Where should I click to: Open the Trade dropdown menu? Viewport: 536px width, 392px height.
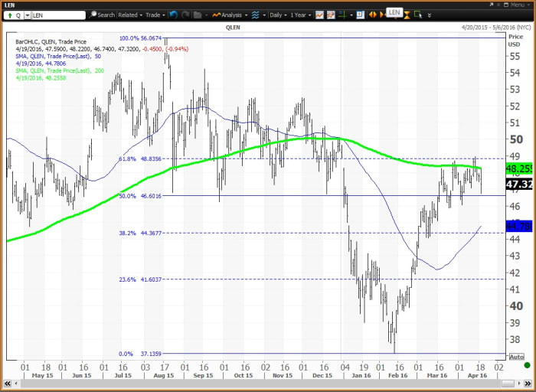[155, 15]
